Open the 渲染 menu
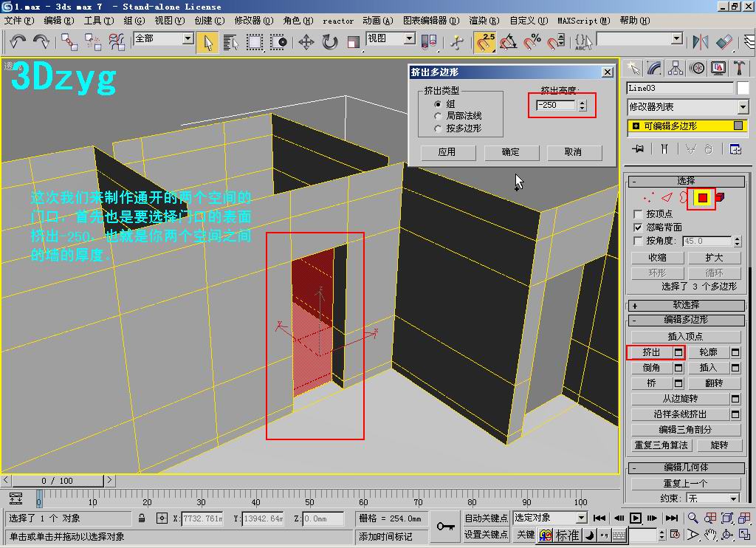The height and width of the screenshot is (548, 756). 484,21
